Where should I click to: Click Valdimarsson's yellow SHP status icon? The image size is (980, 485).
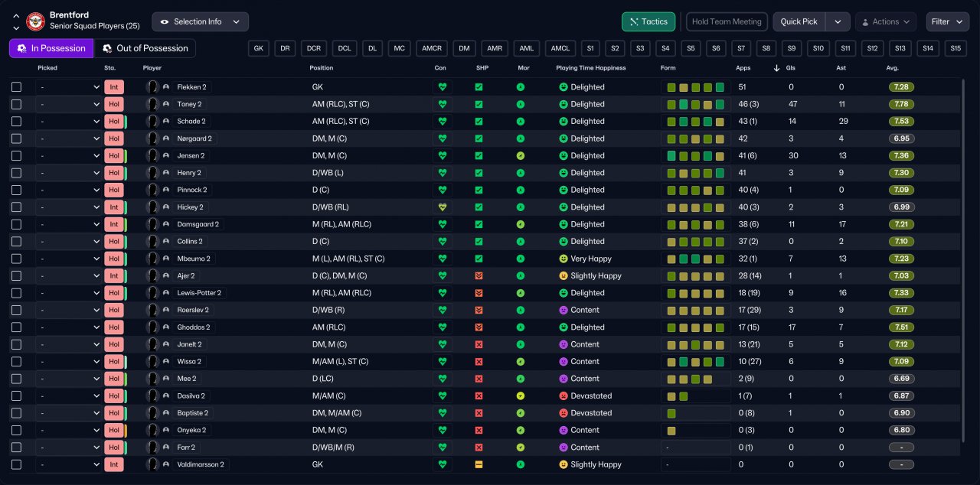(x=479, y=464)
